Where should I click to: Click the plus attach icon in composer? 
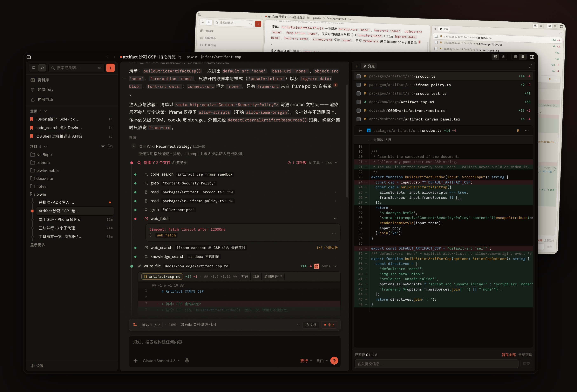[x=136, y=360]
